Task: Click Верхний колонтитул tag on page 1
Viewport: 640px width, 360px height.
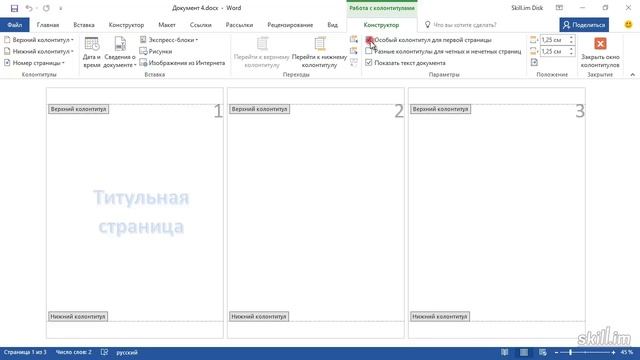Action: coord(78,109)
